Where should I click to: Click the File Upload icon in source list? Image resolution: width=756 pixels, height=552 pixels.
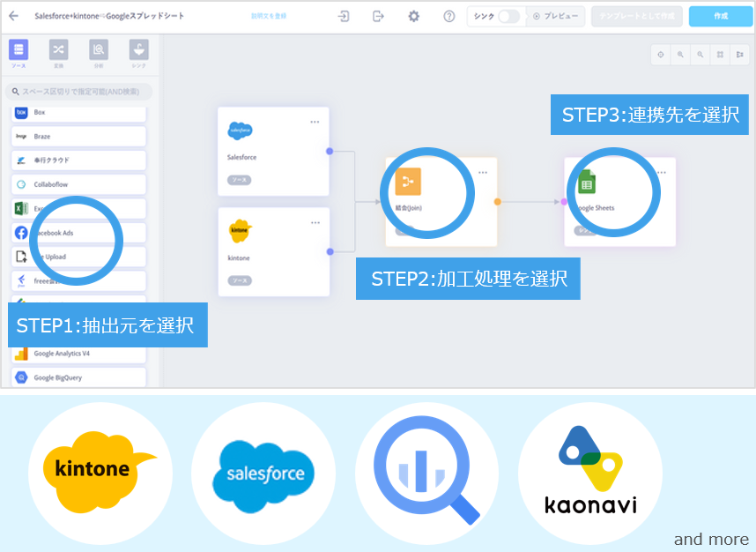(21, 257)
